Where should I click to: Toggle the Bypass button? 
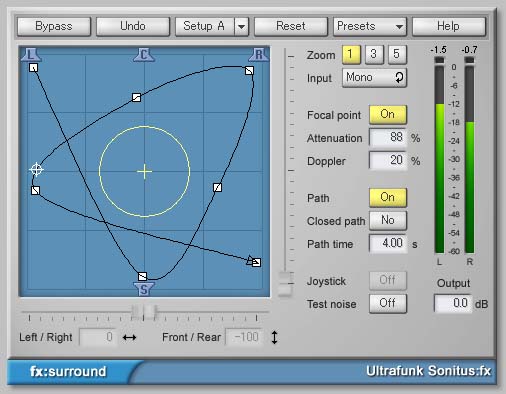click(x=54, y=26)
